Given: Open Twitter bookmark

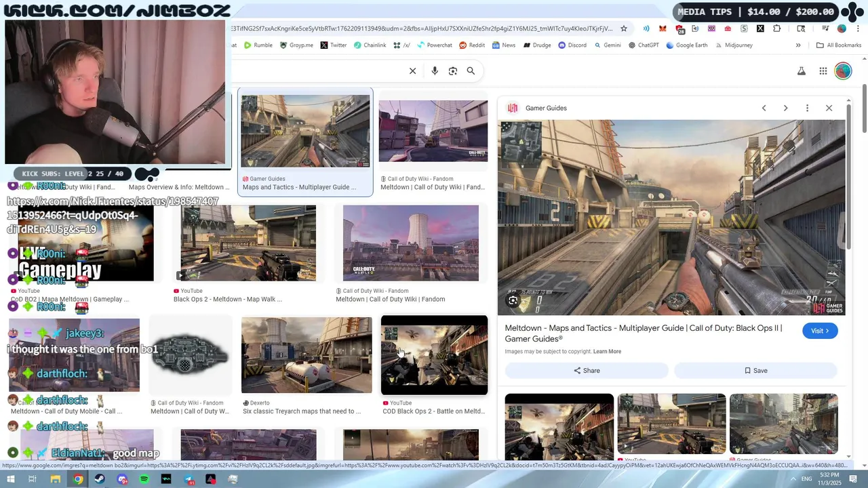Looking at the screenshot, I should click(334, 45).
